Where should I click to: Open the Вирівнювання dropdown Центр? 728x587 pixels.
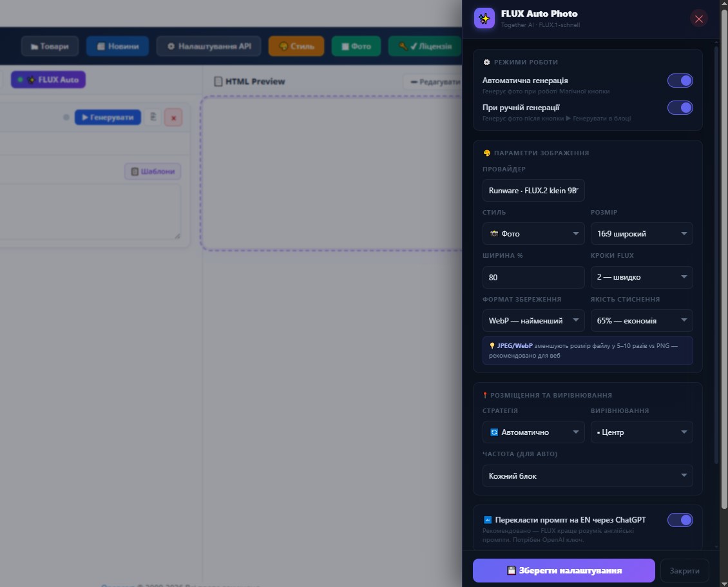point(642,432)
